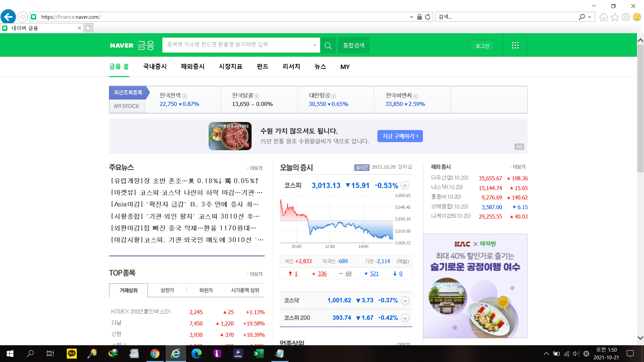The height and width of the screenshot is (362, 644).
Task: Remove 한국비엔씨 from recent stocks
Action: click(416, 96)
